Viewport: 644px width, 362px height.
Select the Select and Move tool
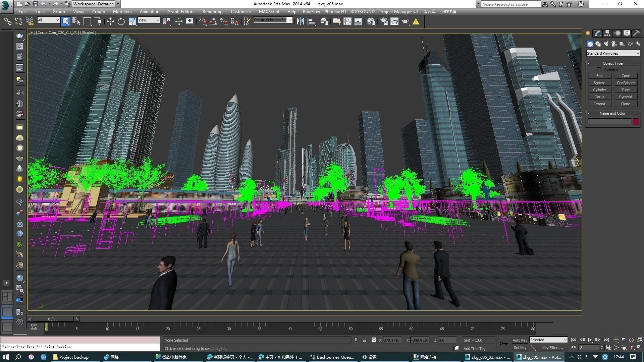110,21
